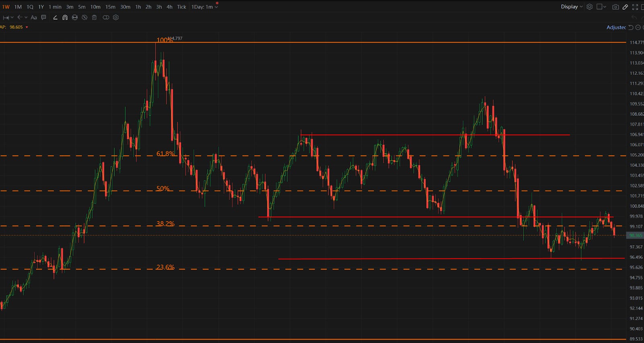644x343 pixels.
Task: Toggle the drawing toolbar marker-pen icon
Action: (625, 7)
